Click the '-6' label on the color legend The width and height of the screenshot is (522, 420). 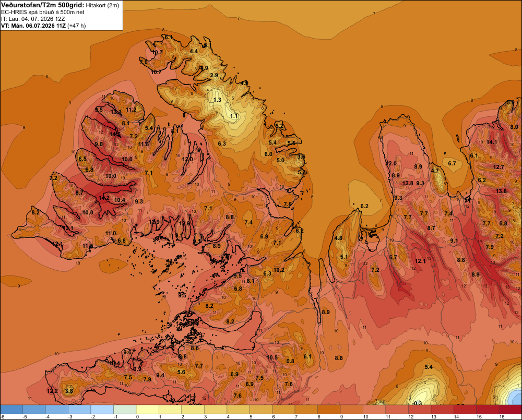pos(2,417)
